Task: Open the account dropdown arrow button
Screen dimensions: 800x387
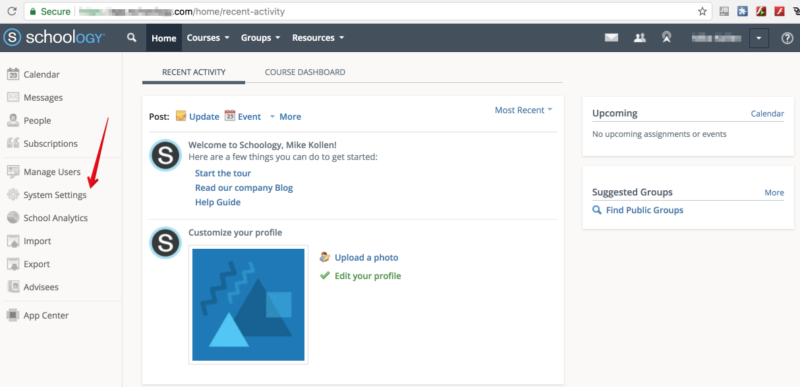Action: pyautogui.click(x=759, y=38)
